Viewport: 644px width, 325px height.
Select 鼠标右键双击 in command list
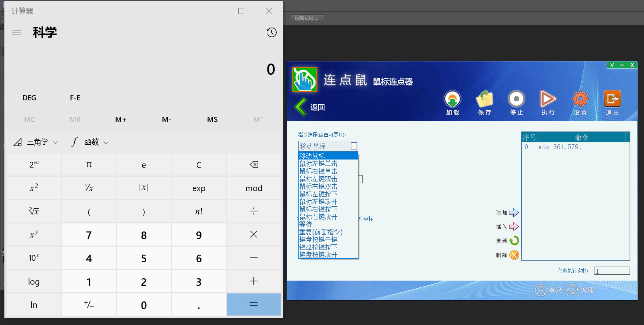coord(328,186)
